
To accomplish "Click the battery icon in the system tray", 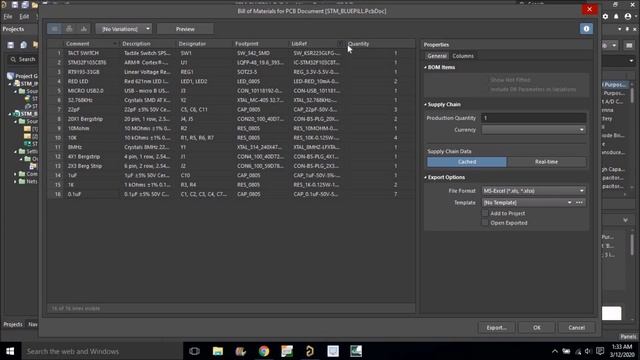I will pyautogui.click(x=566, y=351).
